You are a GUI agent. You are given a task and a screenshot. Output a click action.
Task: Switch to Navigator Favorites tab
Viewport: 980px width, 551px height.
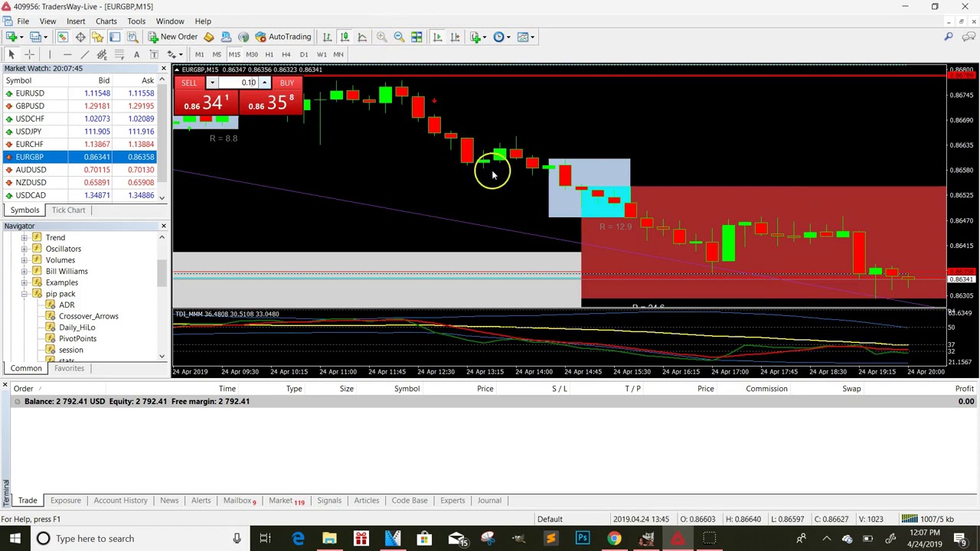[x=69, y=368]
